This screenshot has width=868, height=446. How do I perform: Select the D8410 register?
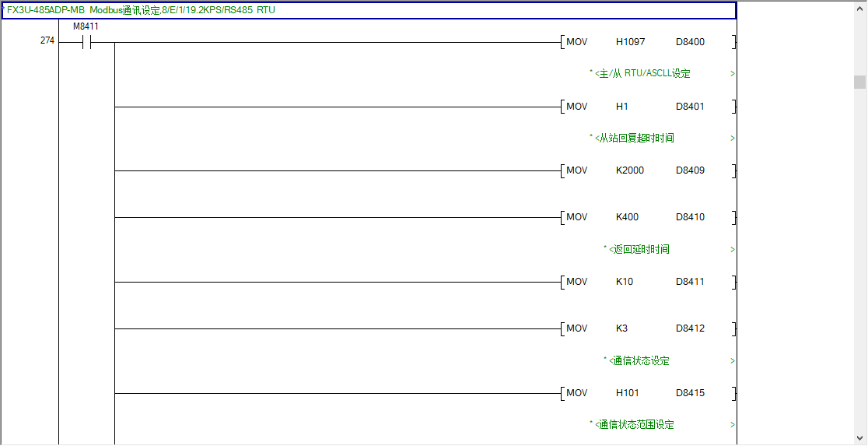(690, 217)
